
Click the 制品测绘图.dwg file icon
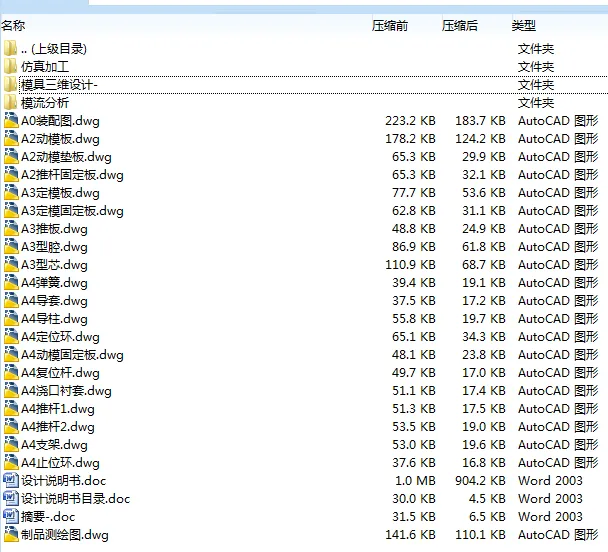pos(11,535)
